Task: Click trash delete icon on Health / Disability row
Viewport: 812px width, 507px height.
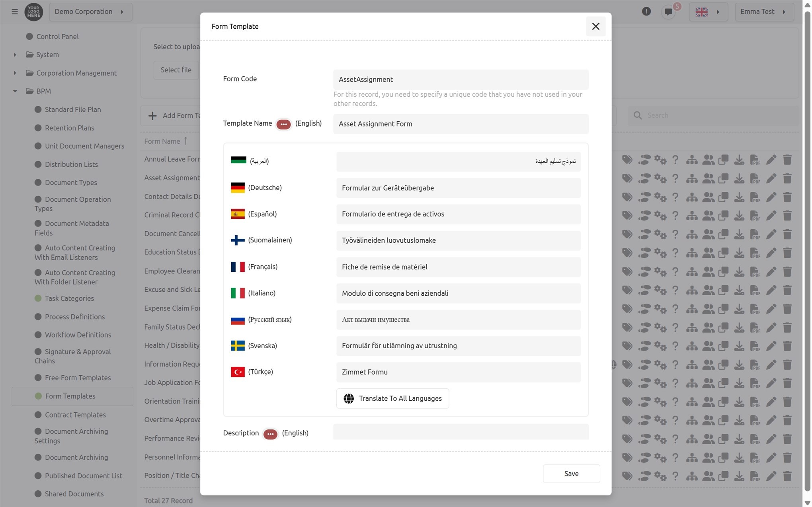Action: point(787,346)
